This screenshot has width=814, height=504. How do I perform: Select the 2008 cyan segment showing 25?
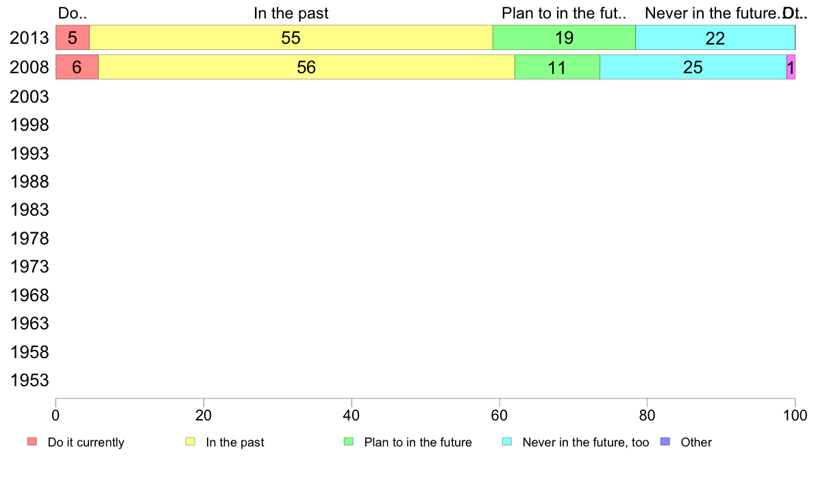tap(693, 67)
